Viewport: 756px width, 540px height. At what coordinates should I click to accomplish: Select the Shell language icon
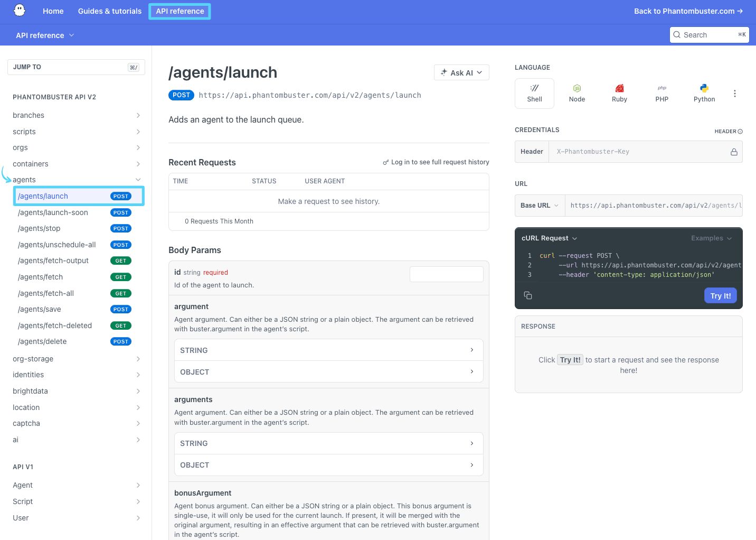(534, 94)
